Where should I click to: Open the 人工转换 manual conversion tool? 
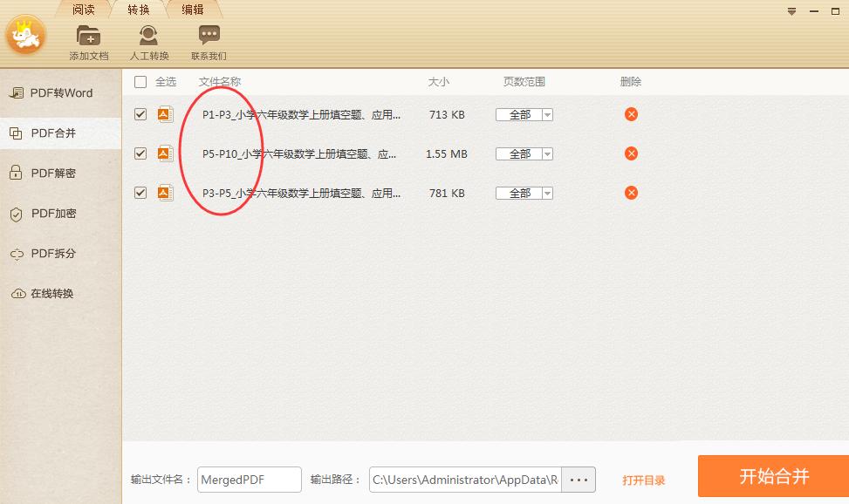click(x=147, y=38)
